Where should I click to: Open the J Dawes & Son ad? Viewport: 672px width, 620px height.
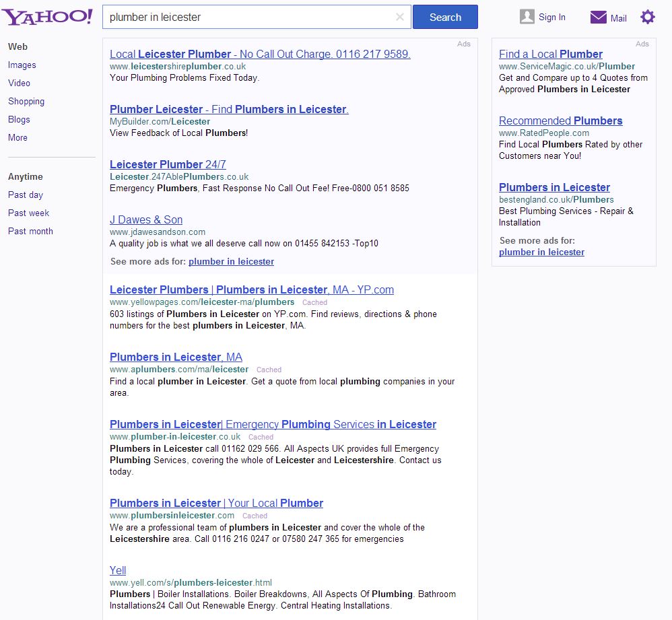click(x=146, y=220)
